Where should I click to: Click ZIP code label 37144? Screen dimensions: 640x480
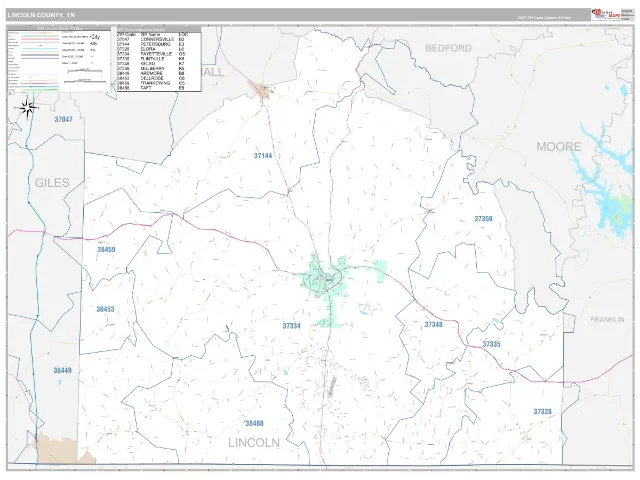pyautogui.click(x=263, y=156)
